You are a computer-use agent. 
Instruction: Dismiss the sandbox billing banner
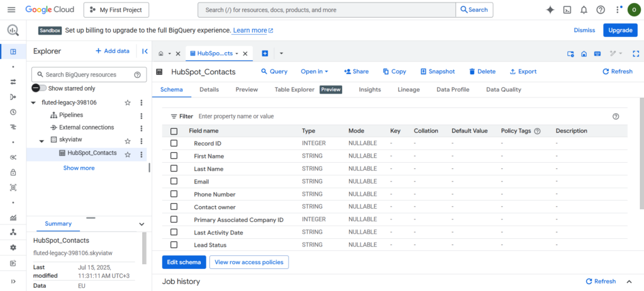tap(584, 30)
